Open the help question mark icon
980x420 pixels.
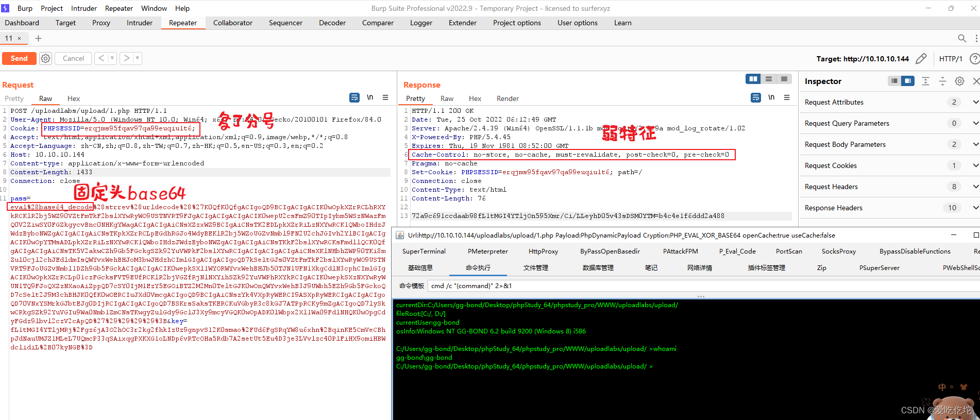(x=974, y=59)
